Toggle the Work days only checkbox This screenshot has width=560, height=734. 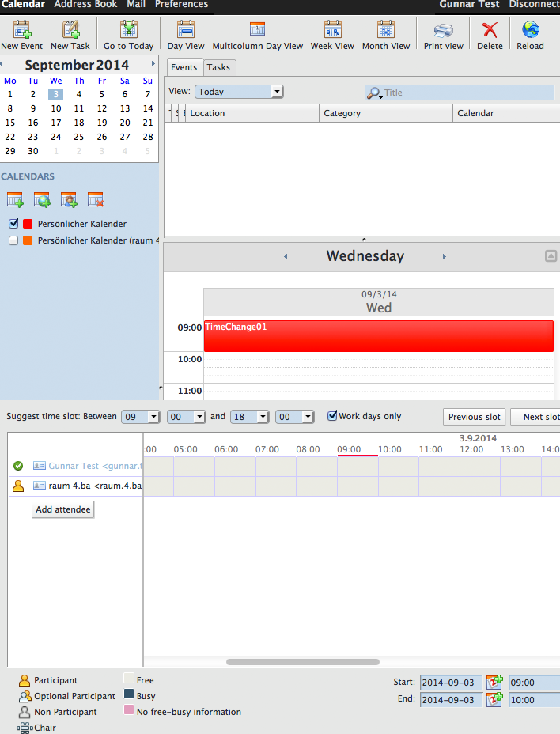pyautogui.click(x=333, y=416)
